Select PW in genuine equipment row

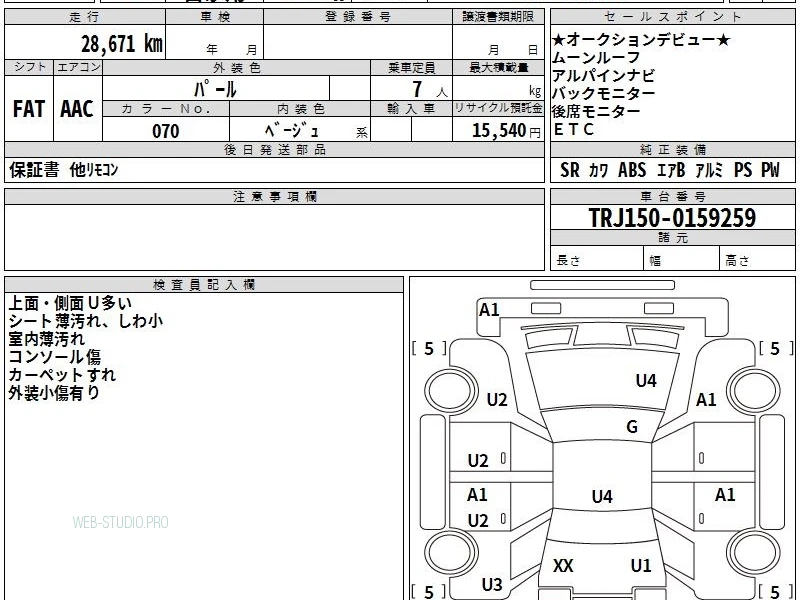[770, 170]
